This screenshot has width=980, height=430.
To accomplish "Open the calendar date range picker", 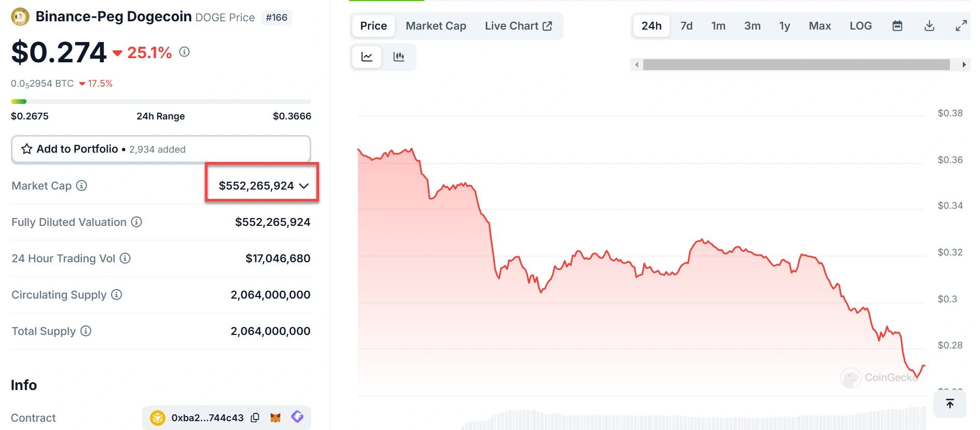I will (897, 26).
